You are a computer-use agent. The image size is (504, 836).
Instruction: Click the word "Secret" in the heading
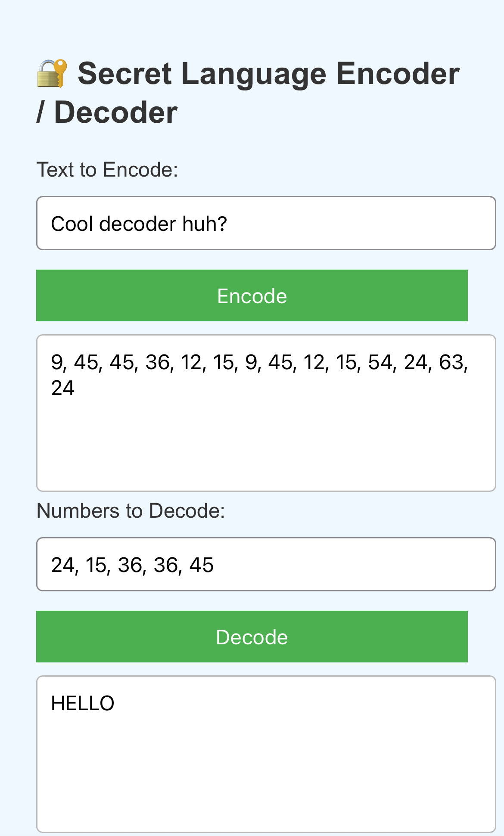click(x=124, y=74)
